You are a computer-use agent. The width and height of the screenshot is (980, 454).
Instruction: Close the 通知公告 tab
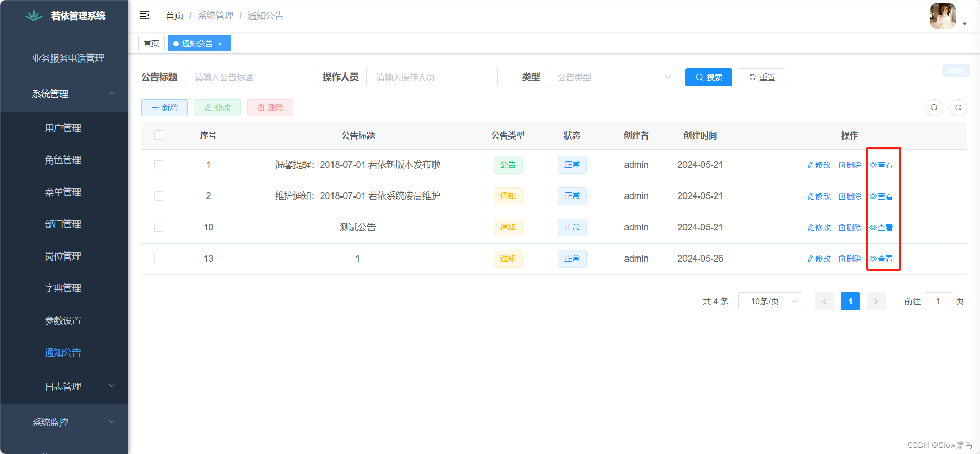[220, 44]
